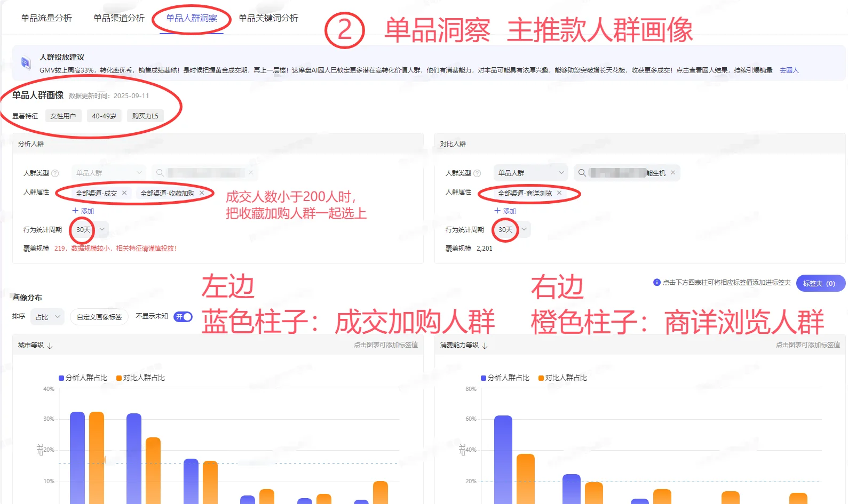The image size is (848, 504).
Task: Click the product search field in 分析人群
Action: (x=204, y=173)
